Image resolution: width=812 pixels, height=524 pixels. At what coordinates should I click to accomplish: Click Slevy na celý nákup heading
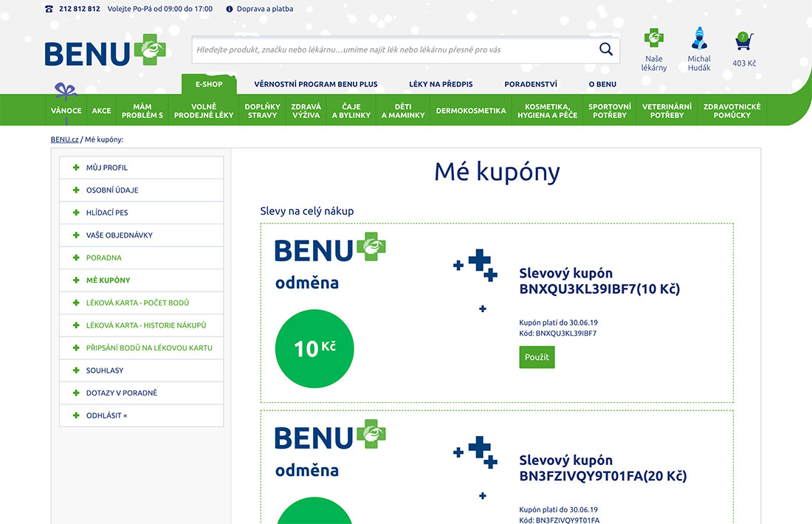tap(307, 211)
